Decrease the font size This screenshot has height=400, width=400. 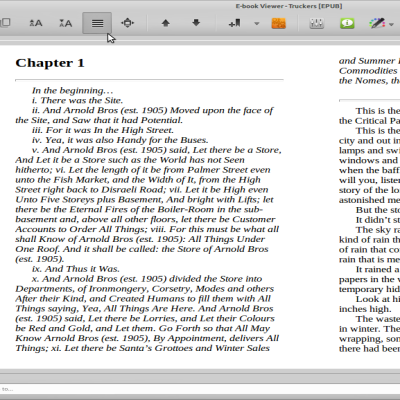pyautogui.click(x=65, y=23)
